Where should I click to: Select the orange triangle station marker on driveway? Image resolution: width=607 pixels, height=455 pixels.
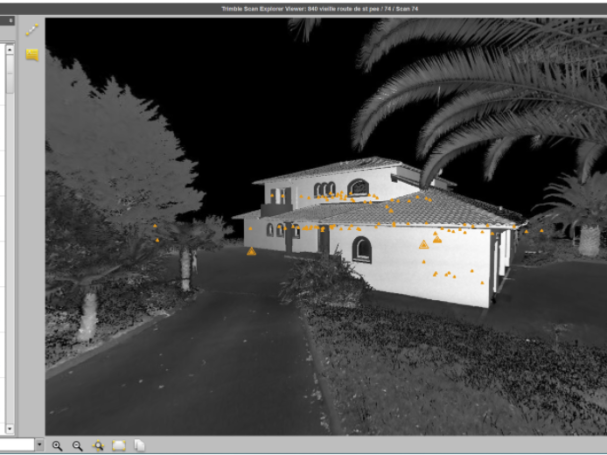tap(251, 251)
